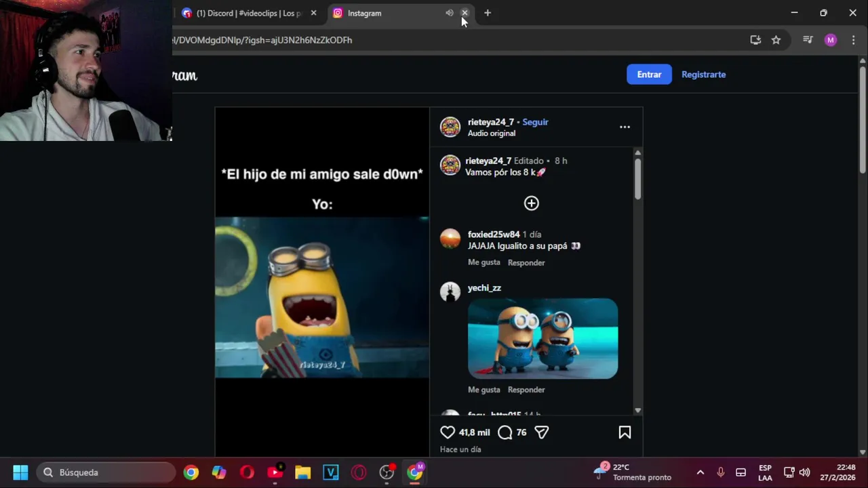868x488 pixels.
Task: Open Windows Start menu
Action: point(20,472)
